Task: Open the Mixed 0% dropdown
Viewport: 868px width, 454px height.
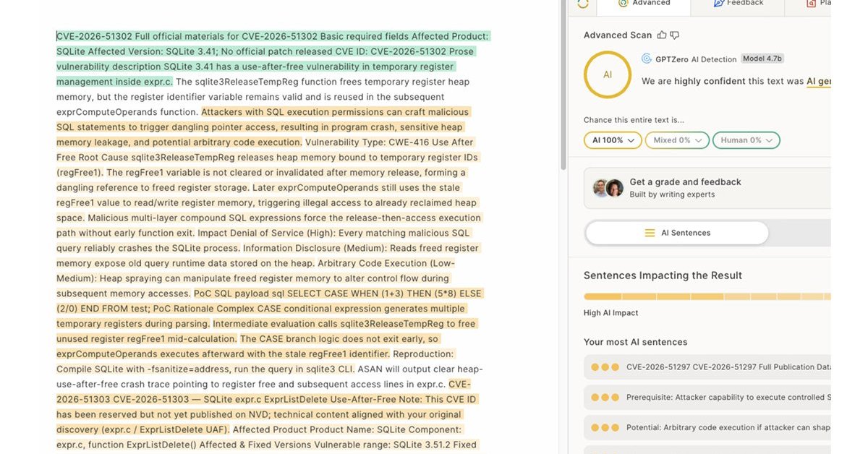Action: pos(677,140)
